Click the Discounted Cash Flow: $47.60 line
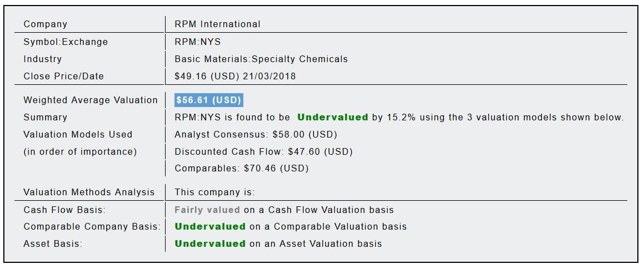The image size is (644, 264). tap(263, 151)
